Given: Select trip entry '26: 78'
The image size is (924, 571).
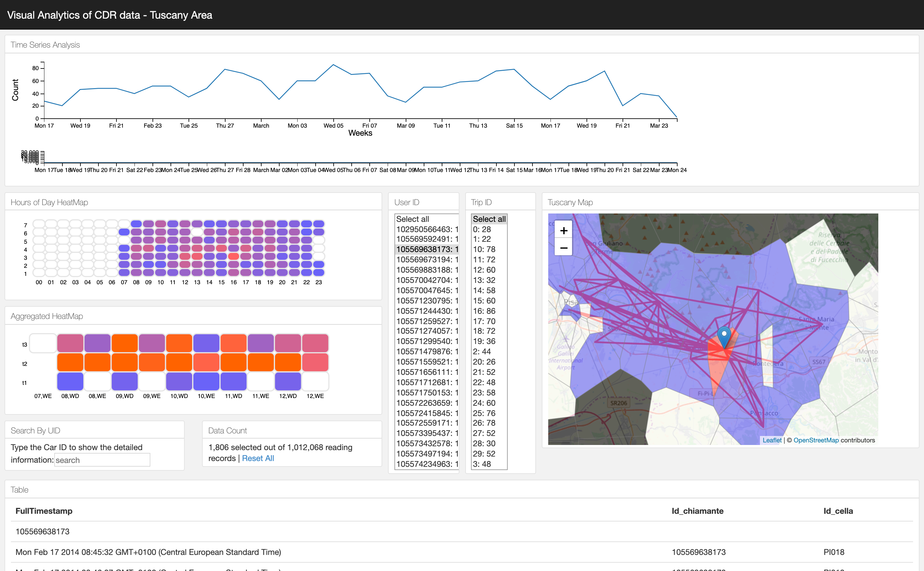Looking at the screenshot, I should point(489,423).
